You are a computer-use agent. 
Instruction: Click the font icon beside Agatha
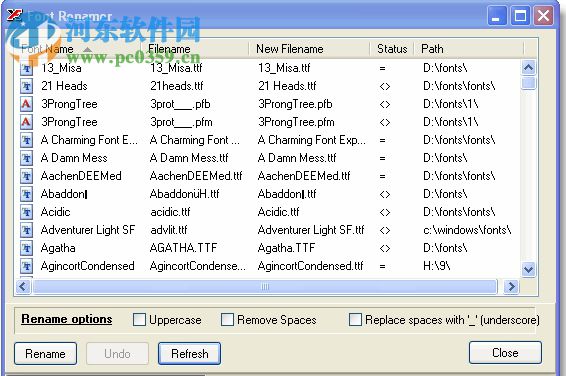click(26, 248)
